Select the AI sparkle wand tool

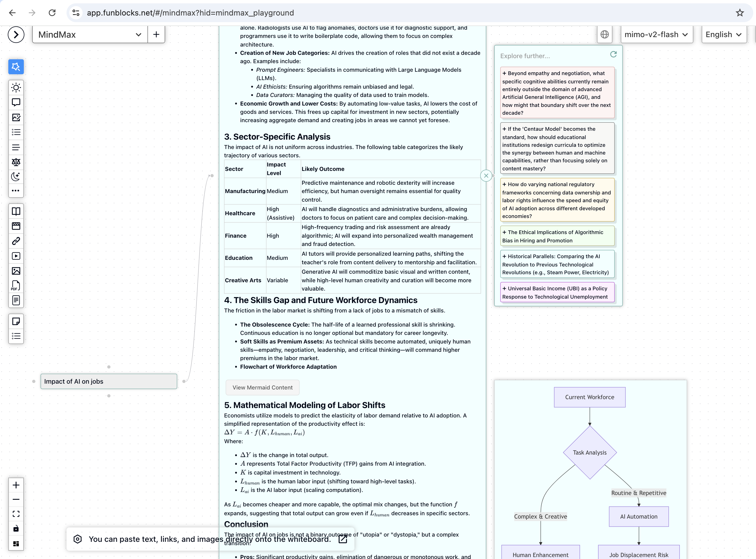16,67
